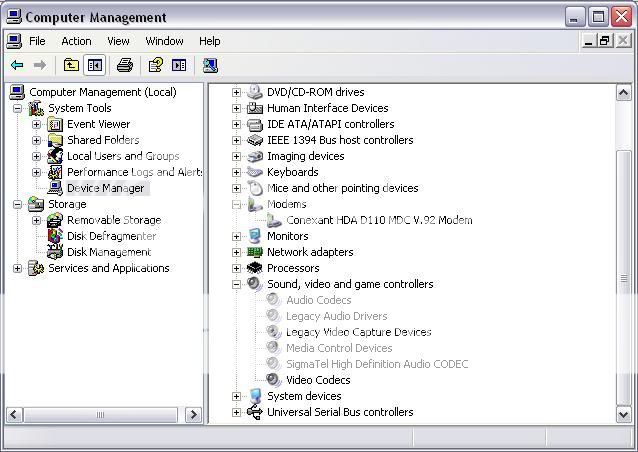
Task: Click the left pane horizontal scrollbar
Action: tap(100, 415)
